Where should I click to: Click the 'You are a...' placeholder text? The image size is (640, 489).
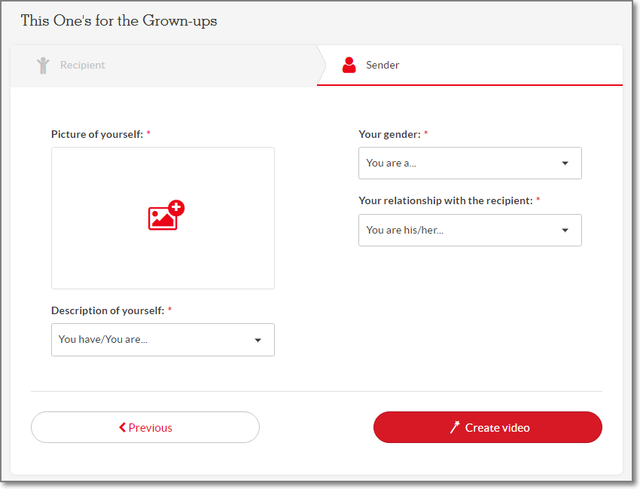391,163
